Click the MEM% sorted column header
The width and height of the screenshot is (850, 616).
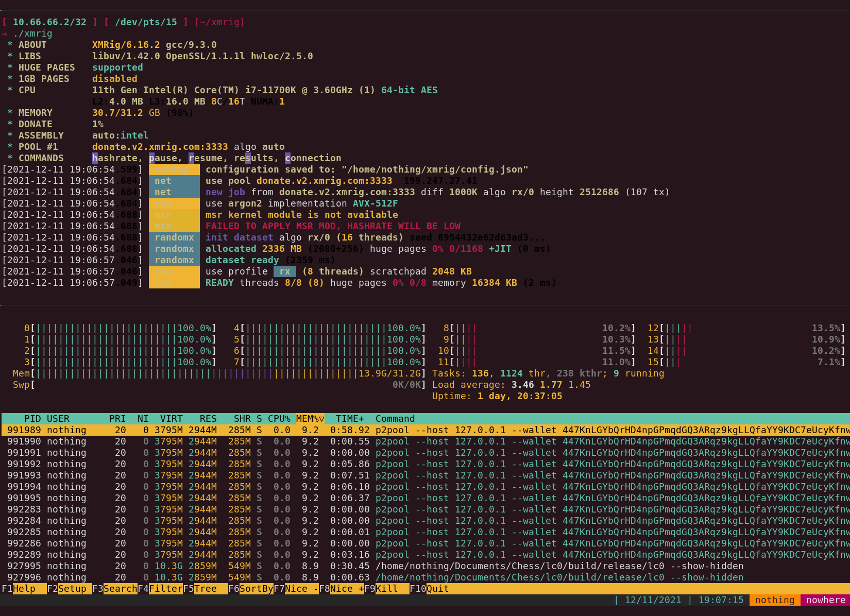(x=310, y=419)
